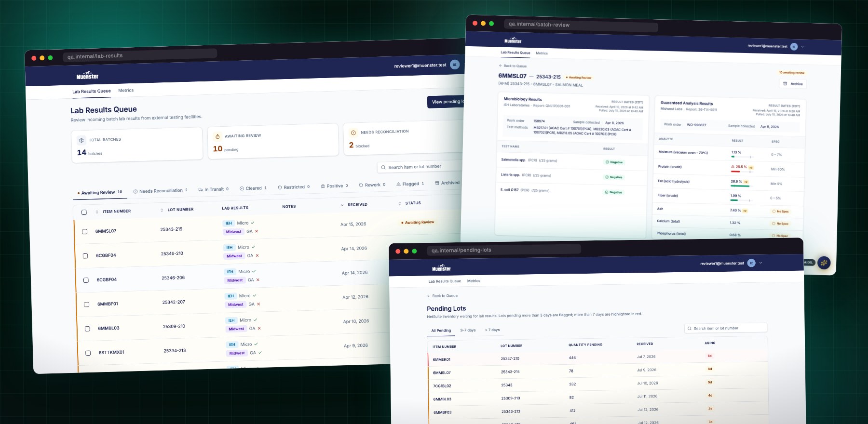
Task: Click the search field in pending-lots window
Action: 726,328
